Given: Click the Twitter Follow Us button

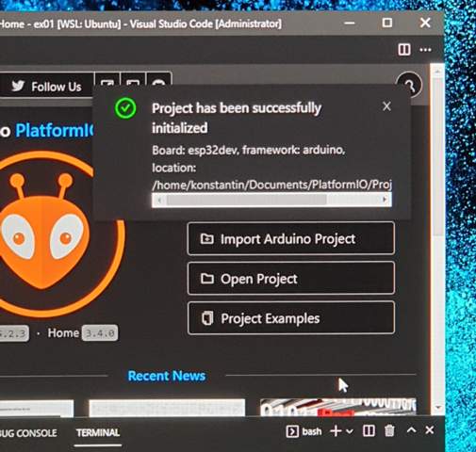Looking at the screenshot, I should [x=46, y=87].
